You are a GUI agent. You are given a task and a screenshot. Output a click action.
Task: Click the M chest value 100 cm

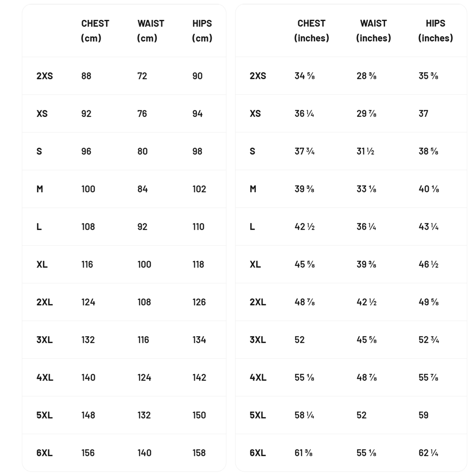88,189
